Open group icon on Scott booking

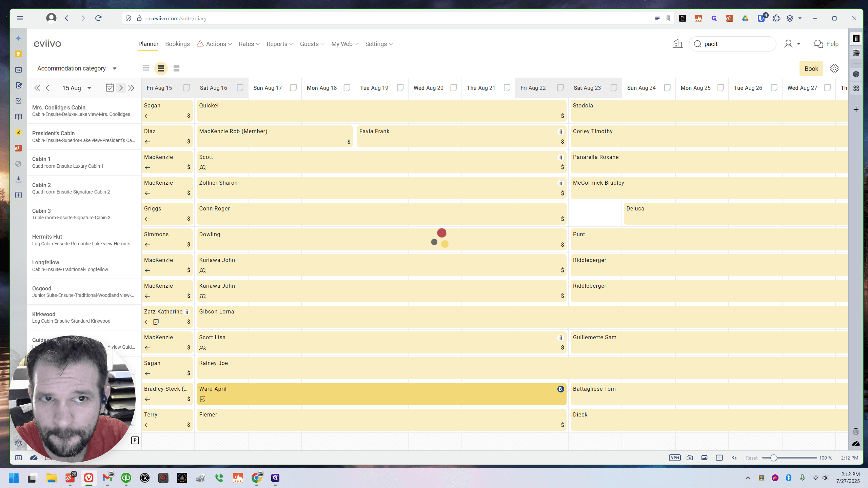coord(202,167)
